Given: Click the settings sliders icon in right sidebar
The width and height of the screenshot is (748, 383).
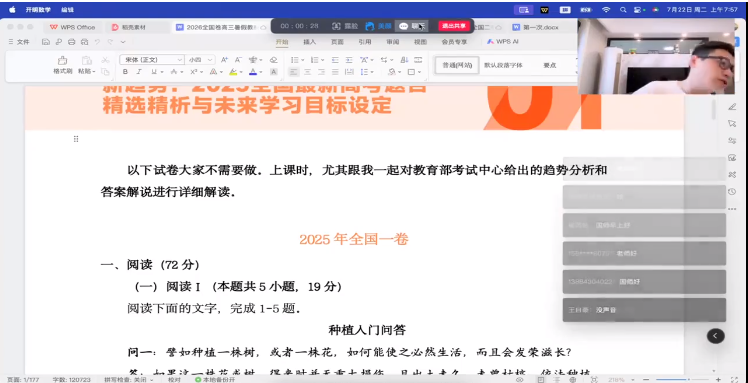Looking at the screenshot, I should pyautogui.click(x=732, y=141).
